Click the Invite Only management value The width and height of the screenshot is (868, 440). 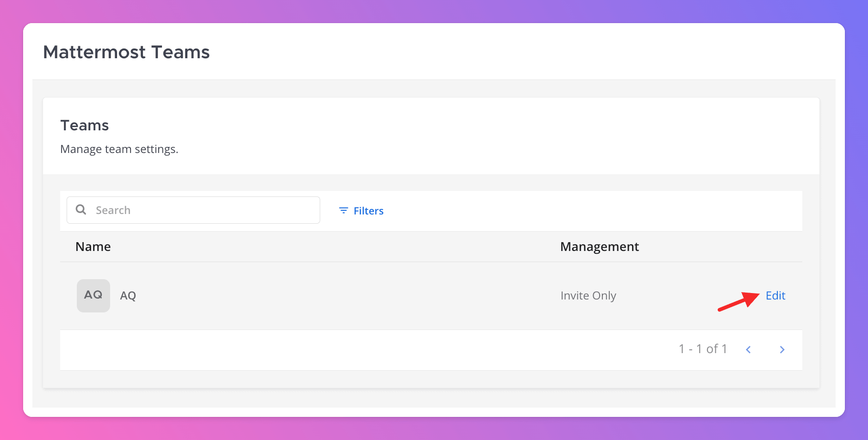588,296
